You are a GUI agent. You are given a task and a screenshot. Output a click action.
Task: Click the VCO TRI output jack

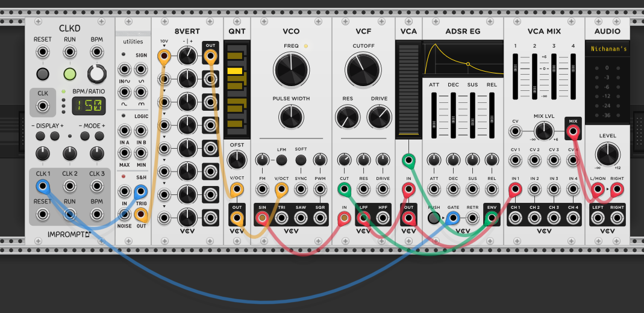281,218
